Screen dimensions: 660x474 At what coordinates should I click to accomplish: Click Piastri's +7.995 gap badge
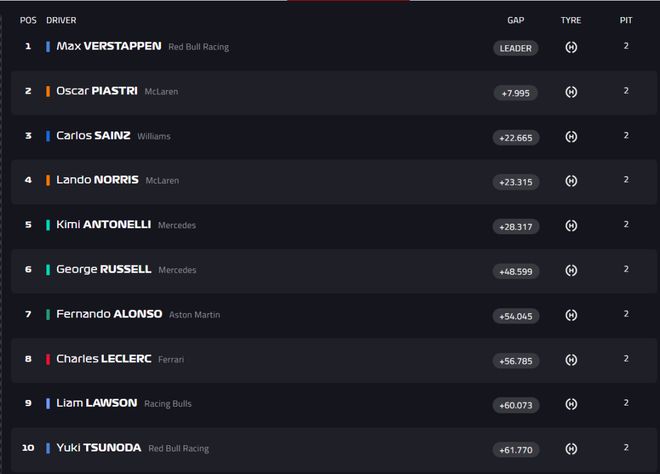click(x=515, y=93)
